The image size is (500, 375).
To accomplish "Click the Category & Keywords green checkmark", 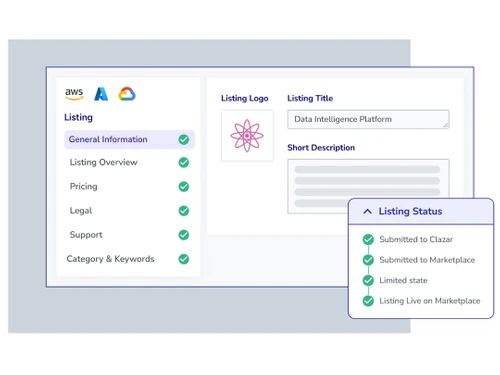I will 184,259.
